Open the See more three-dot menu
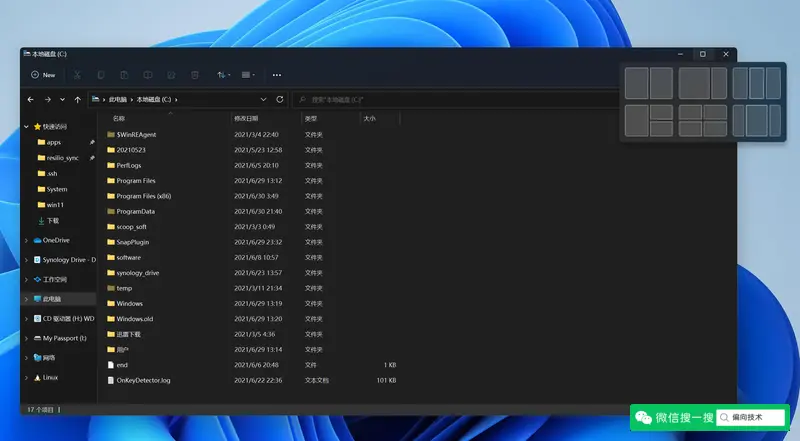The width and height of the screenshot is (800, 441). coord(277,75)
